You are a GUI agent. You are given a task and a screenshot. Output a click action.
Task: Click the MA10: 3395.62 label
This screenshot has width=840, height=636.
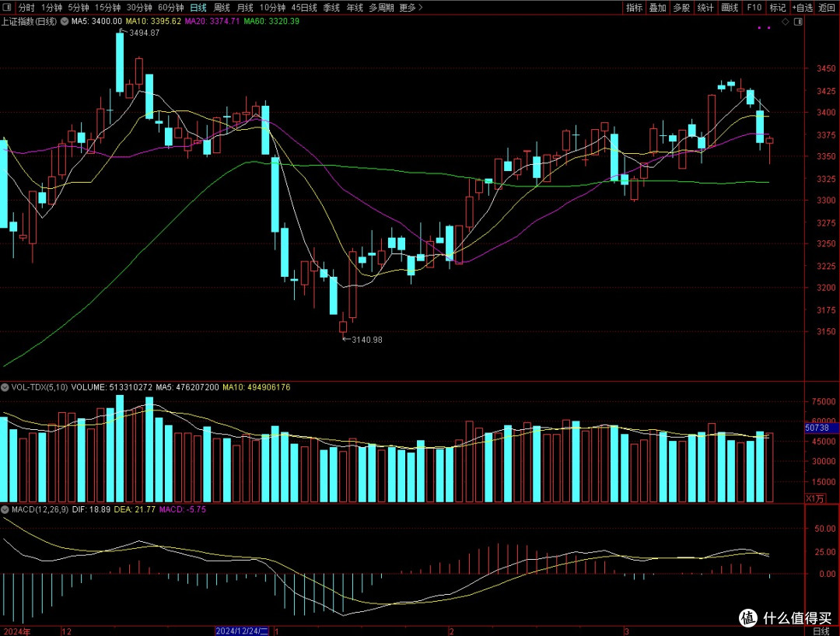click(x=153, y=22)
